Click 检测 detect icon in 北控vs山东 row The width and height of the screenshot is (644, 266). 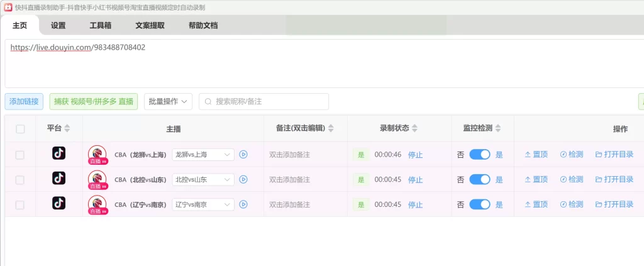(563, 179)
